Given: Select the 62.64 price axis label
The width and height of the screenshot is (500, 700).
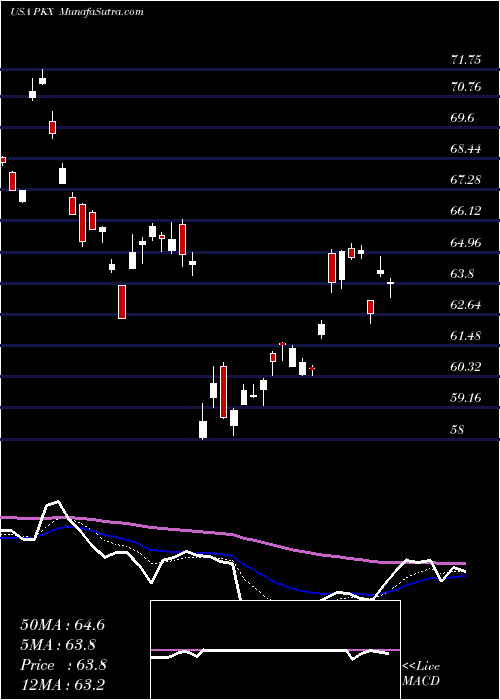Looking at the screenshot, I should (466, 305).
